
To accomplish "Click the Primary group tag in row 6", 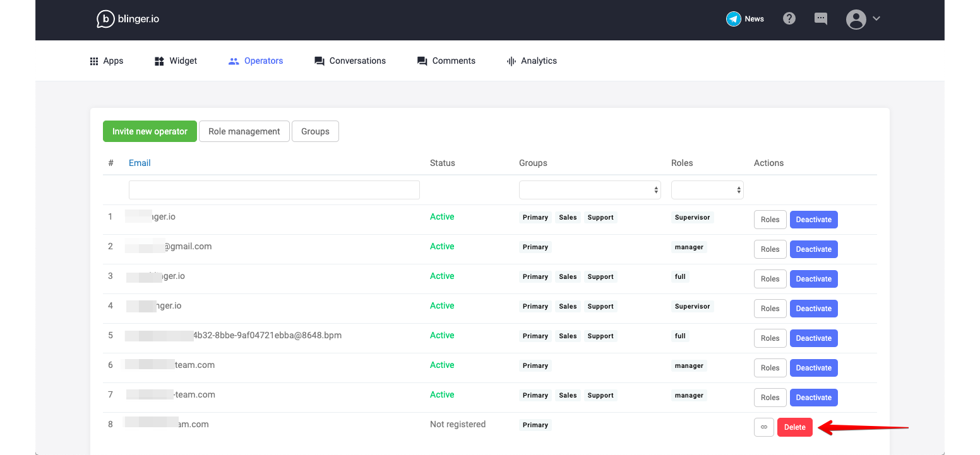I will coord(535,365).
